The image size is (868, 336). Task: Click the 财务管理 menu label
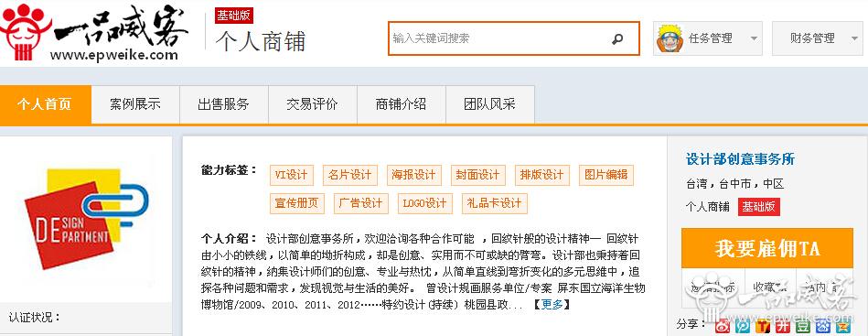[812, 38]
